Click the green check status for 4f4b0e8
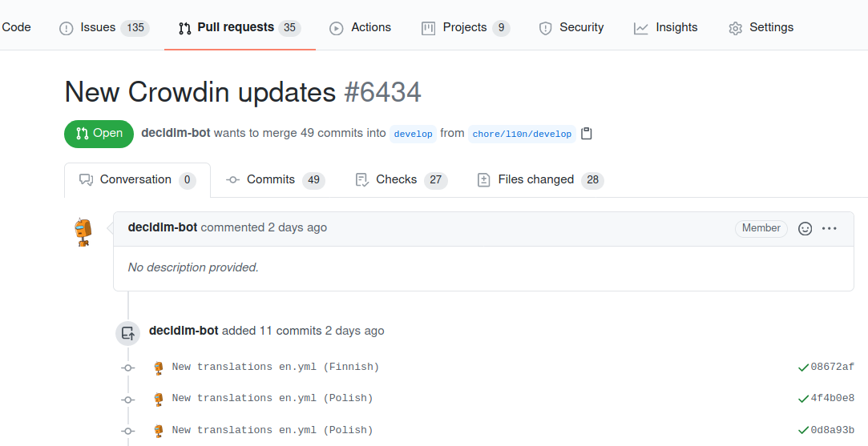This screenshot has width=868, height=446. coord(803,399)
